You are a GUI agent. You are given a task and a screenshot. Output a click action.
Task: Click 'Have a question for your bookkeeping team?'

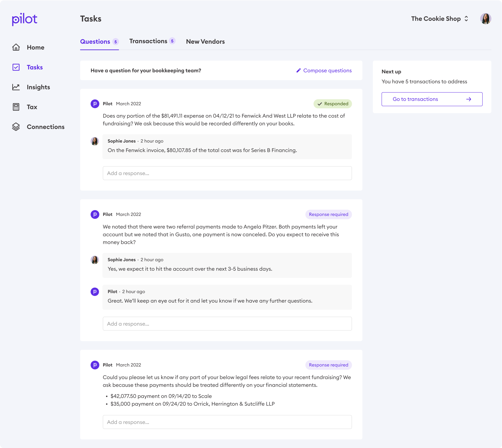[x=146, y=71]
